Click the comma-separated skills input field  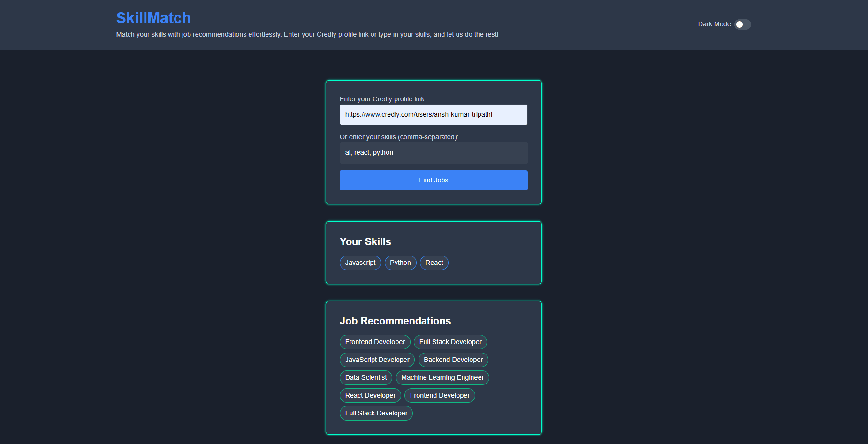433,152
